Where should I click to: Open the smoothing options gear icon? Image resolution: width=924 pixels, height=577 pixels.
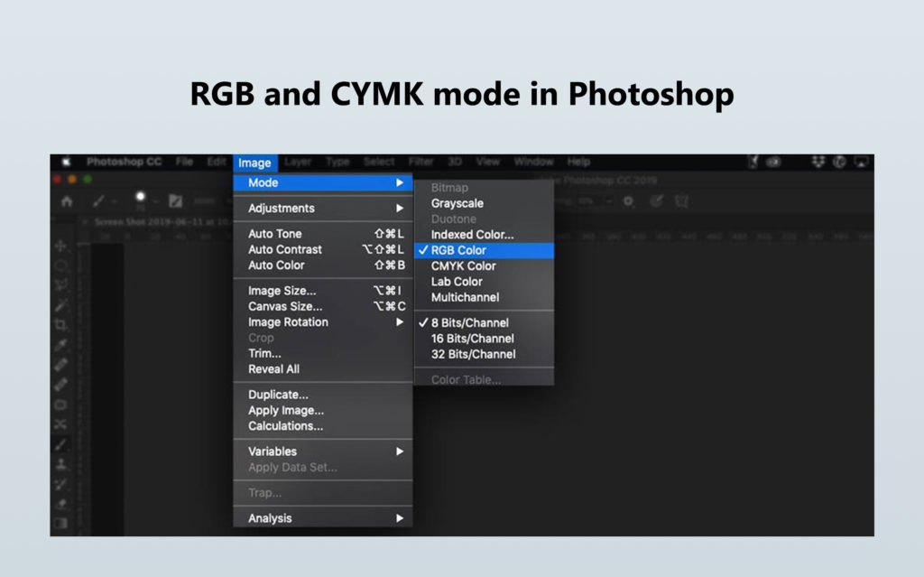pos(629,201)
